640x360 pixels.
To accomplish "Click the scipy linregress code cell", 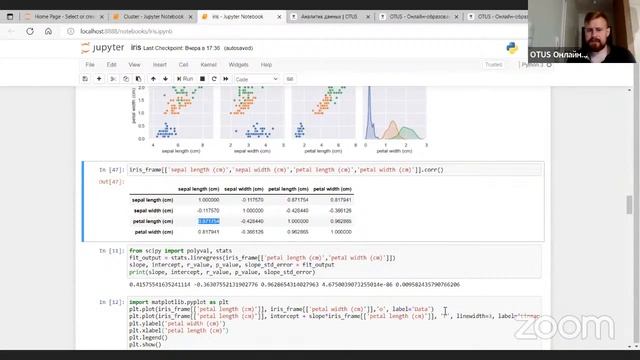I will point(335,261).
